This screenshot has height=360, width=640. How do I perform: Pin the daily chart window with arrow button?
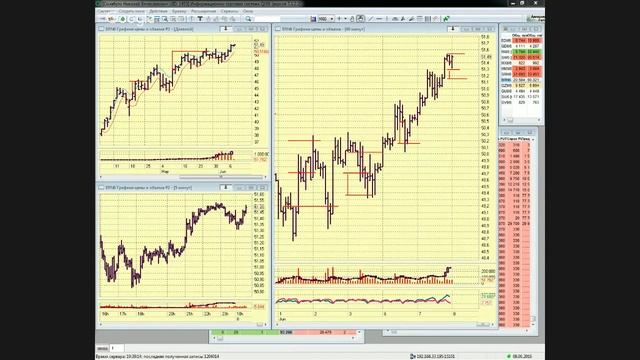(x=225, y=29)
